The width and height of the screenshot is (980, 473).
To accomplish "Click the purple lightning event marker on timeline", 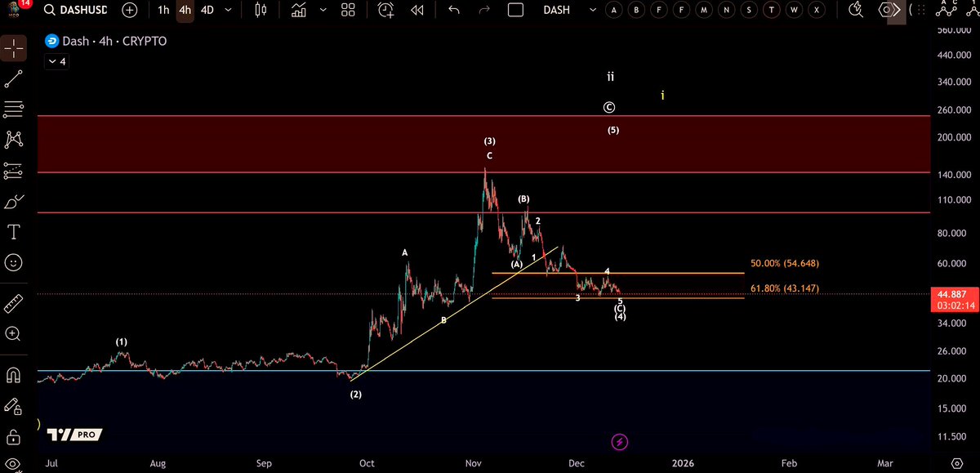I will pyautogui.click(x=620, y=442).
